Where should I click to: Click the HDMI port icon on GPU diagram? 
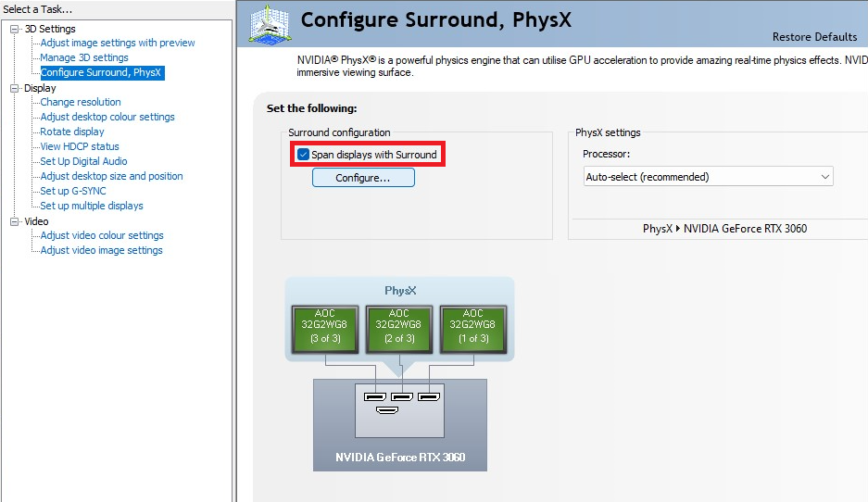click(x=387, y=410)
